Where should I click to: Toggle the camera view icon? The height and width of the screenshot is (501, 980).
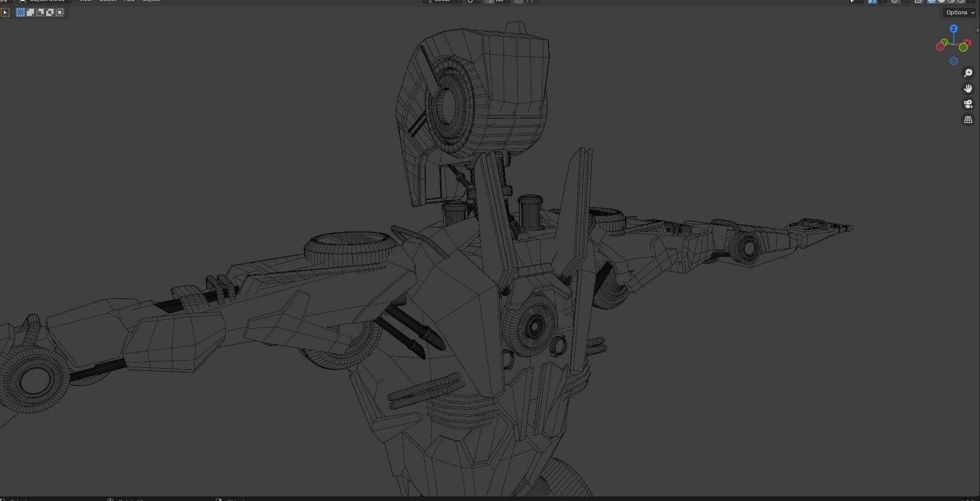(968, 104)
